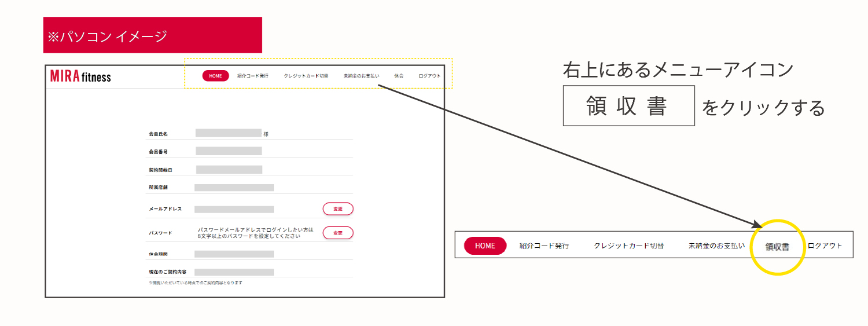Click ログアウト in the small page menu
Image resolution: width=868 pixels, height=326 pixels.
(429, 76)
